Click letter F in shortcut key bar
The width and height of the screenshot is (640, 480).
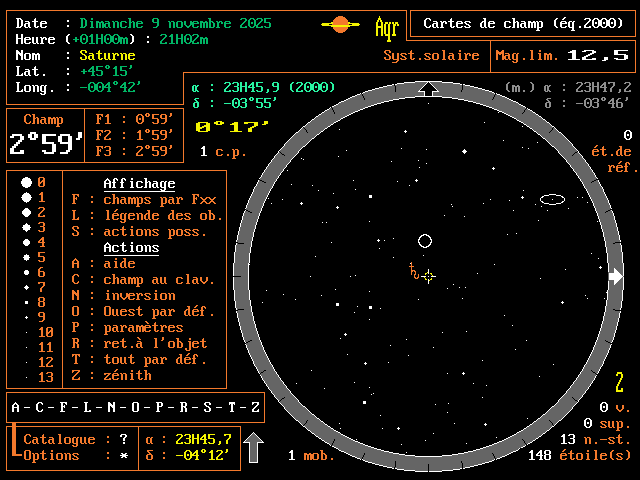[x=63, y=407]
